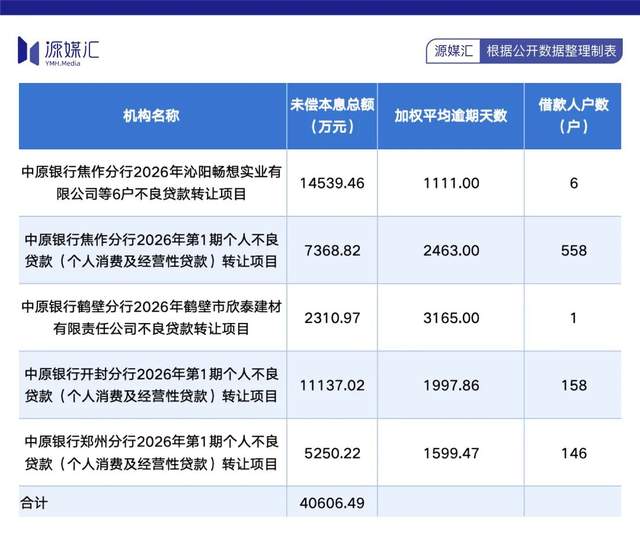Click the 鹤壁分行欣泰建材 project name cell
The width and height of the screenshot is (640, 537).
(x=151, y=317)
